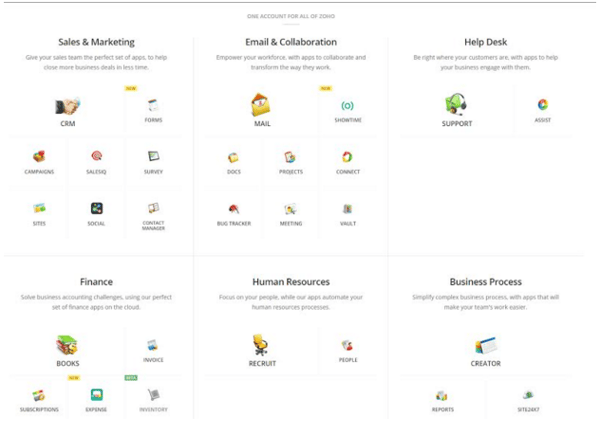Screen dimensions: 600x436
Task: Open the Mail envelope icon
Action: tap(261, 105)
